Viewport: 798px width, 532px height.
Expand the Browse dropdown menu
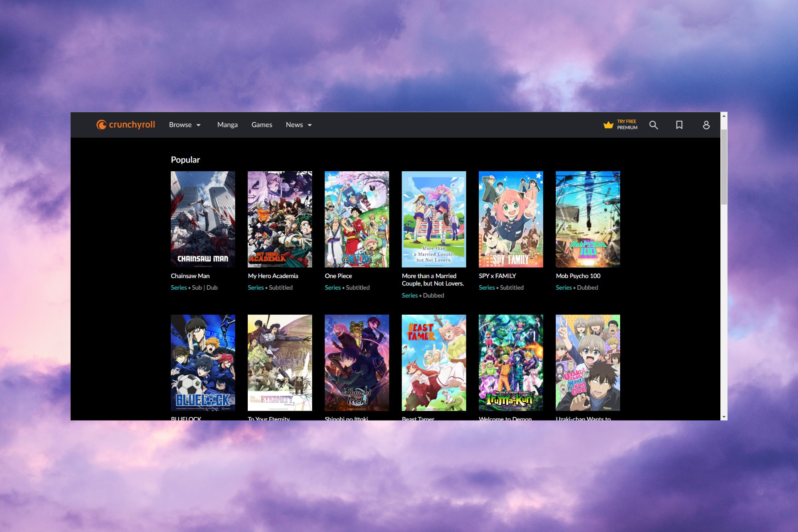point(185,125)
